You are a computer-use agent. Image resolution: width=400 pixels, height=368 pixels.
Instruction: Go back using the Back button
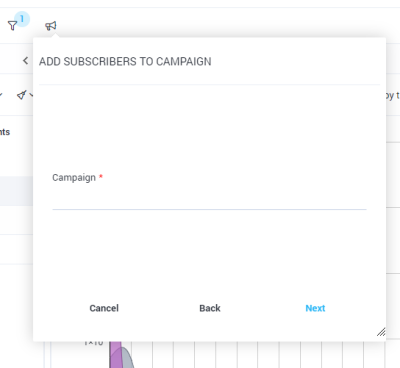pyautogui.click(x=210, y=308)
